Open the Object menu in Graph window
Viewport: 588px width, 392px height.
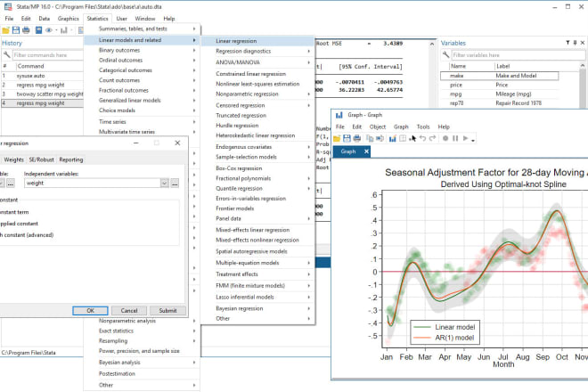(377, 127)
